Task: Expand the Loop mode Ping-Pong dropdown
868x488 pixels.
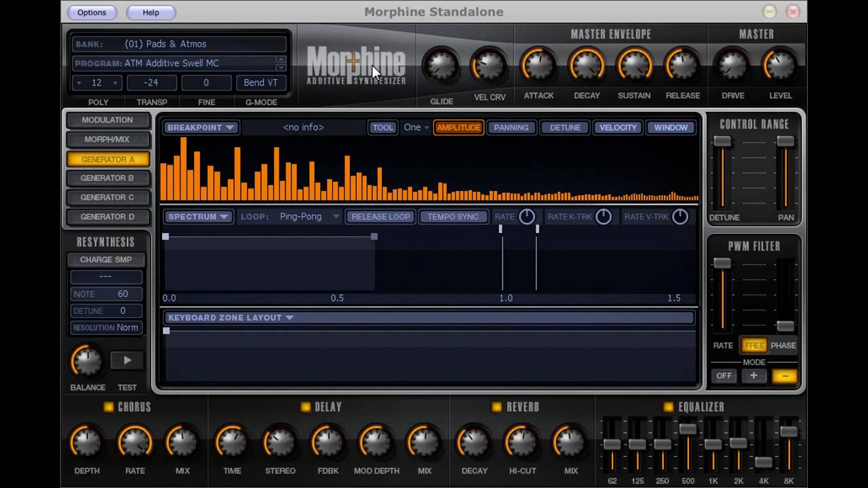Action: pyautogui.click(x=310, y=217)
